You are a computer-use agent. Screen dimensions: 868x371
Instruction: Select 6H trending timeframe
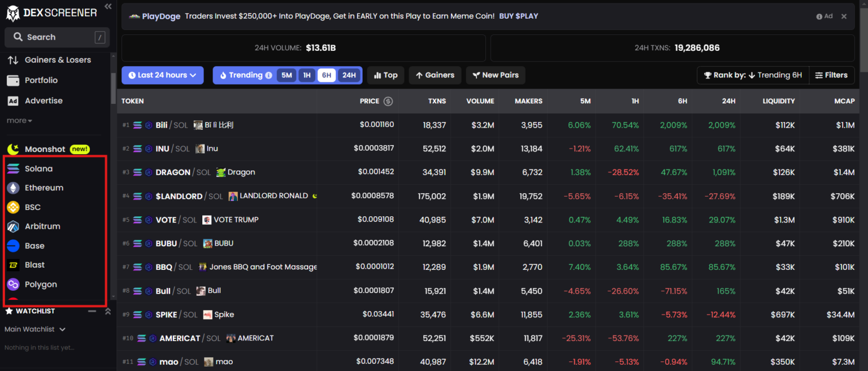(x=326, y=75)
